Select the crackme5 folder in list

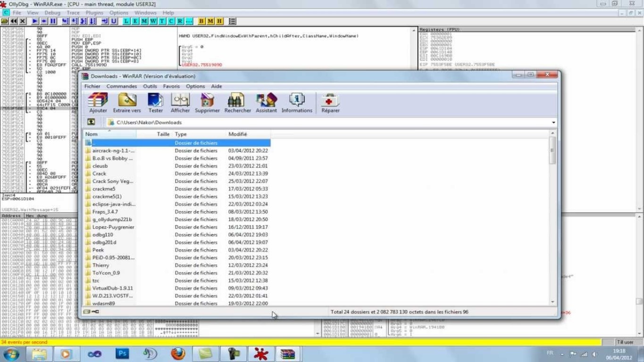[104, 189]
